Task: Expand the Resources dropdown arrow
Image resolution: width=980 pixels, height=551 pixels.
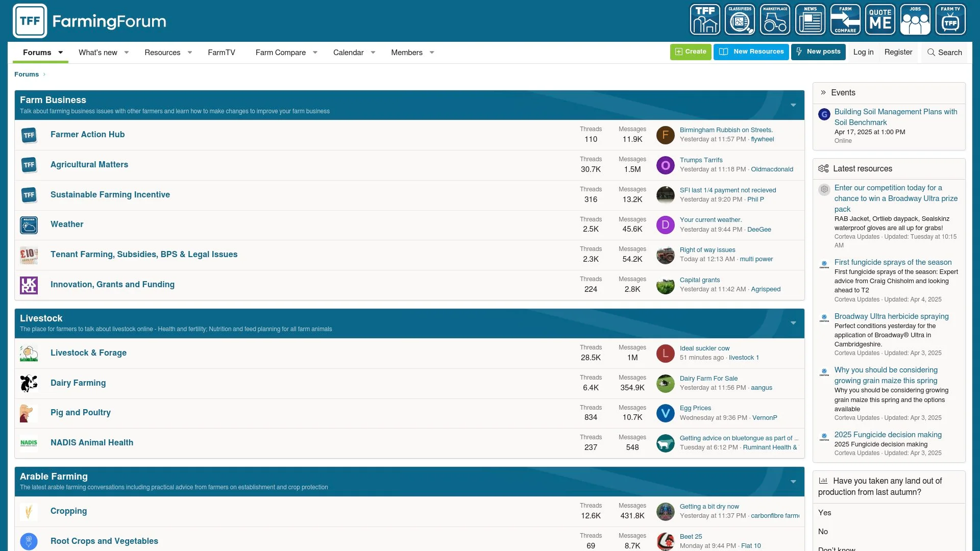Action: coord(190,53)
